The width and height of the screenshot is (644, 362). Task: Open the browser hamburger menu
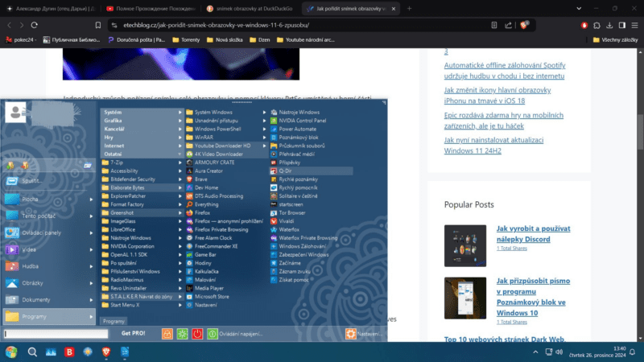pos(635,25)
